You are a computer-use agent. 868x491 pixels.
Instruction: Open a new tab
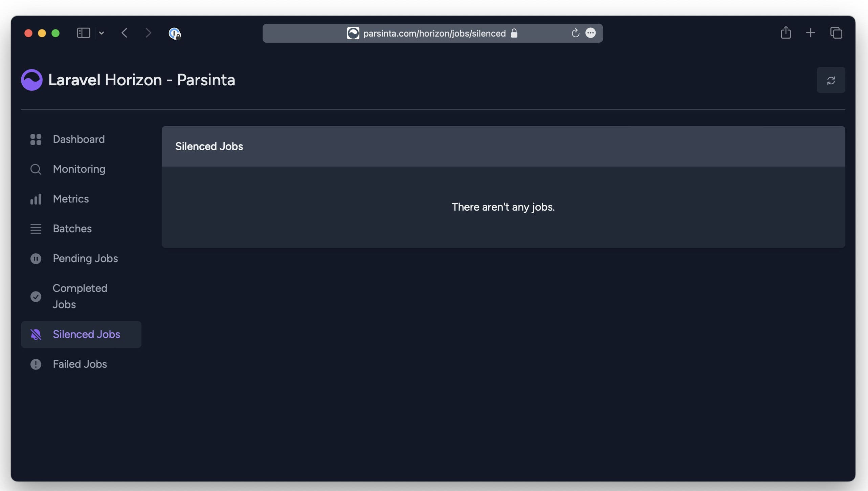coord(810,33)
